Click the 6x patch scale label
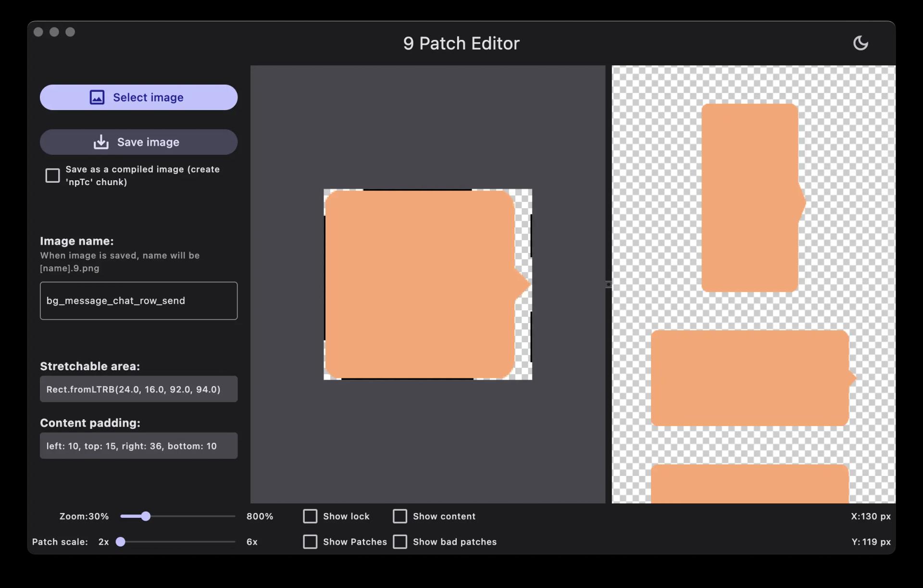The height and width of the screenshot is (588, 923). (251, 541)
